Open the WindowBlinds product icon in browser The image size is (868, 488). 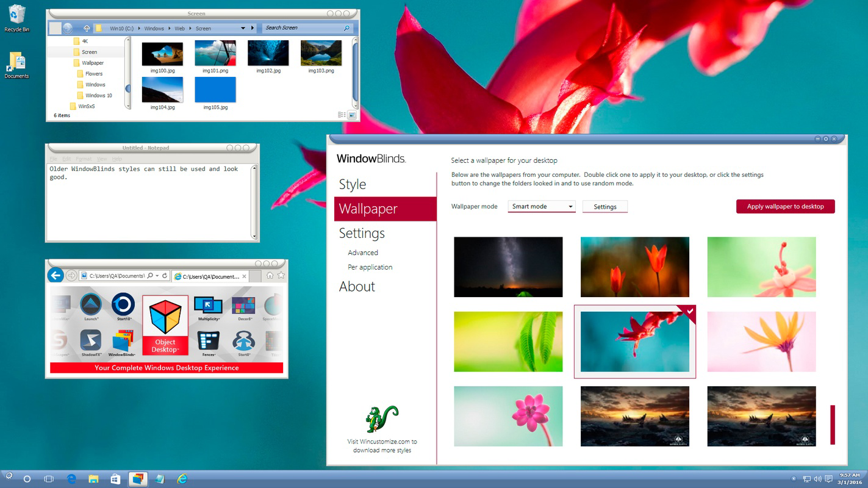[122, 342]
